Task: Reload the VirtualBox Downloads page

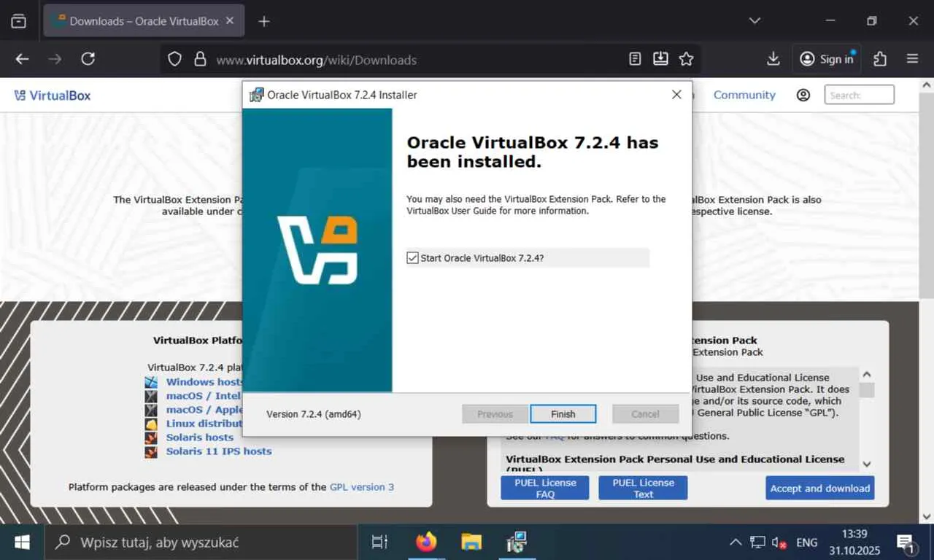Action: click(88, 59)
